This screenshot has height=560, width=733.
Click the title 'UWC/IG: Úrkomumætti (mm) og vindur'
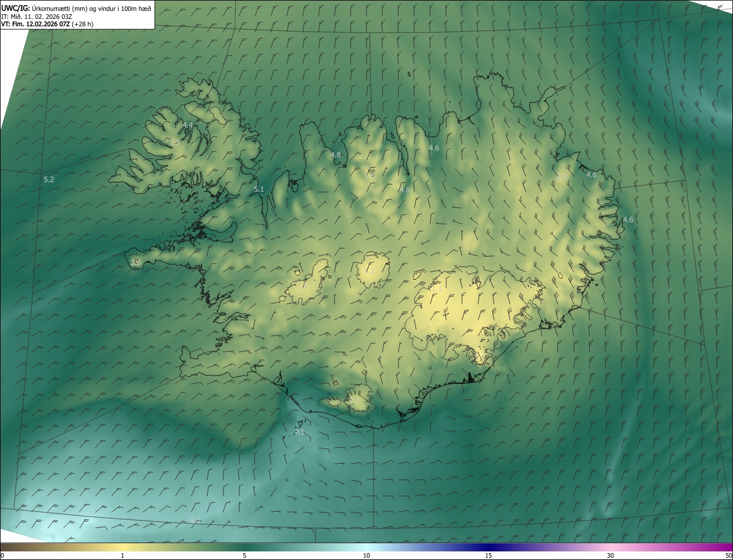point(60,7)
